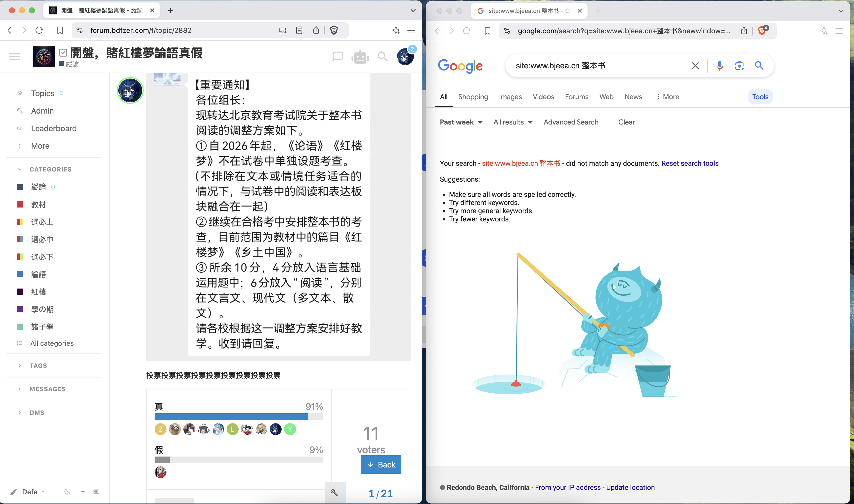This screenshot has height=504, width=854.
Task: Toggle dark mode moon icon
Action: pyautogui.click(x=67, y=491)
